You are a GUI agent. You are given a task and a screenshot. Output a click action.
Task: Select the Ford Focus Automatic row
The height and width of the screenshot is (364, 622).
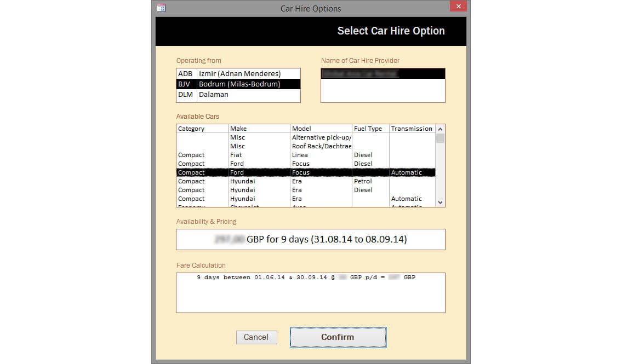(x=305, y=172)
